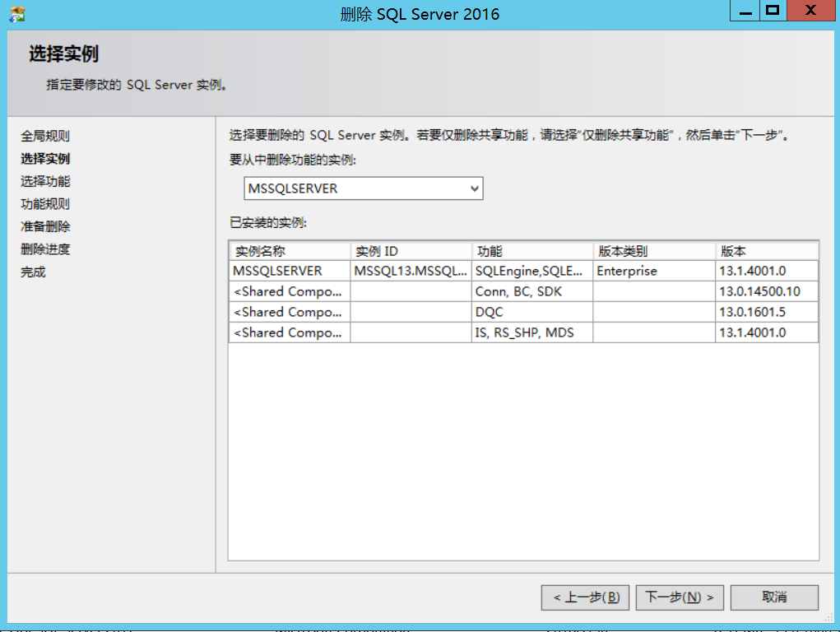The height and width of the screenshot is (632, 840).
Task: Click the 取消 cancel button
Action: (774, 597)
